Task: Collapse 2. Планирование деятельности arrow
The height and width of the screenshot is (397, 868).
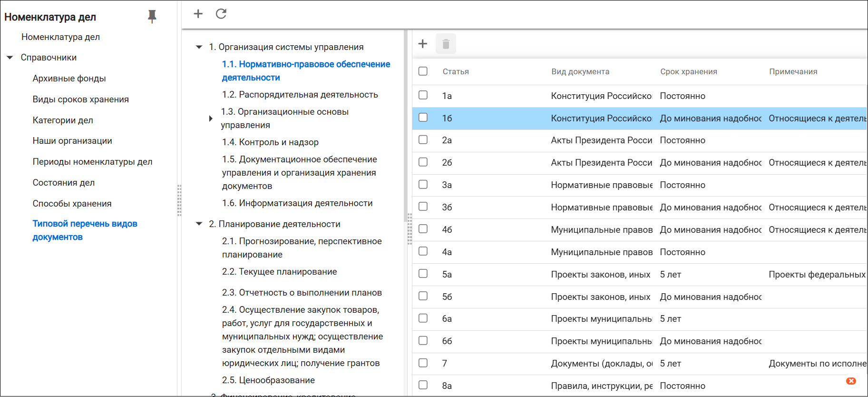Action: [199, 224]
